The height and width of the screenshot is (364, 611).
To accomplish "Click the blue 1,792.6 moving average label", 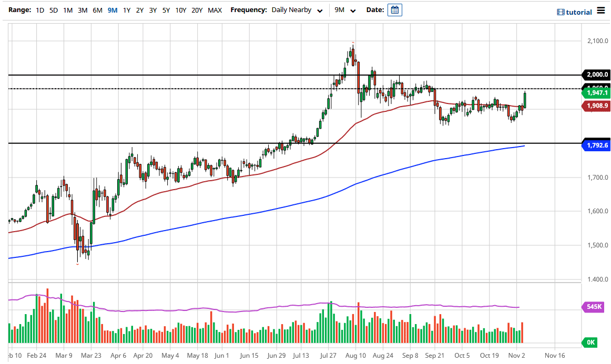I will pos(596,145).
